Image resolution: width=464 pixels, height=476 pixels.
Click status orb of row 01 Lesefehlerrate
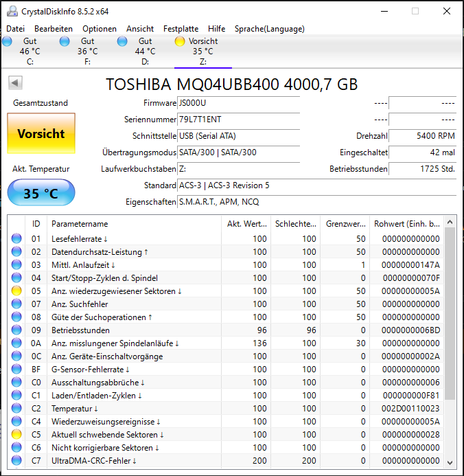[x=16, y=238]
